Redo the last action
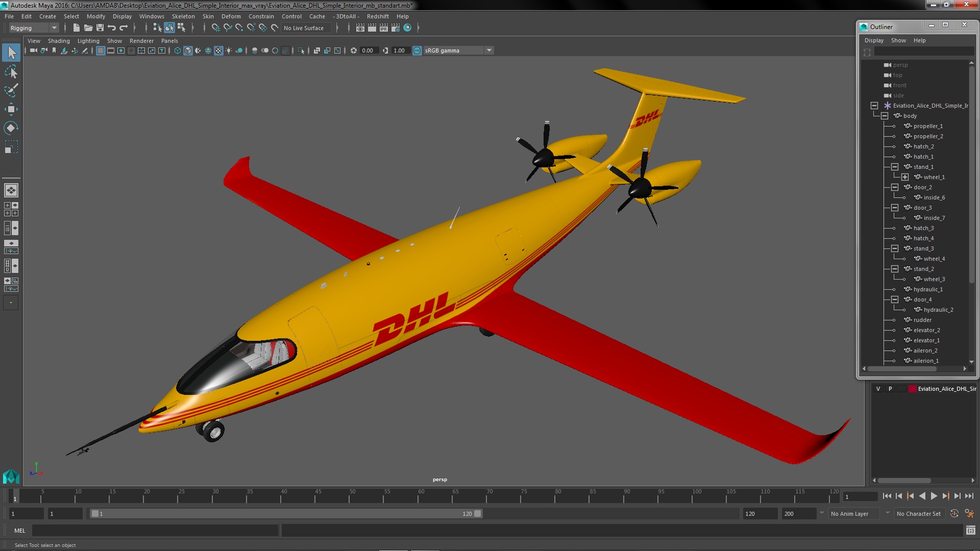Screen dimensions: 980x551 [x=124, y=28]
